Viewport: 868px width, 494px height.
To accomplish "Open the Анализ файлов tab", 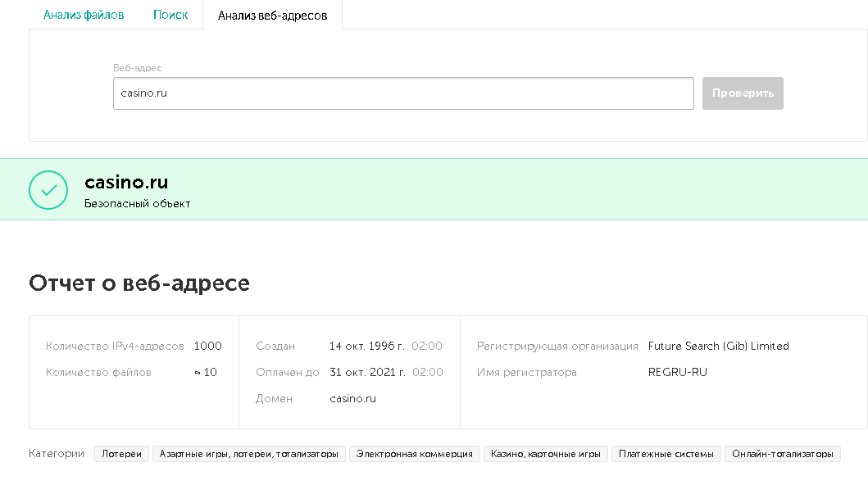I will [x=84, y=15].
